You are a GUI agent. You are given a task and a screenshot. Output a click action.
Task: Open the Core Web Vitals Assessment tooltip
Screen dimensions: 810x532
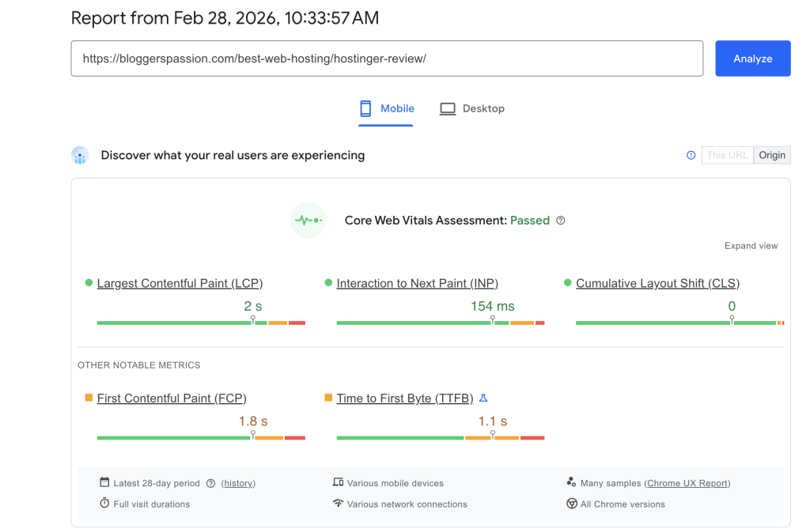(x=561, y=221)
